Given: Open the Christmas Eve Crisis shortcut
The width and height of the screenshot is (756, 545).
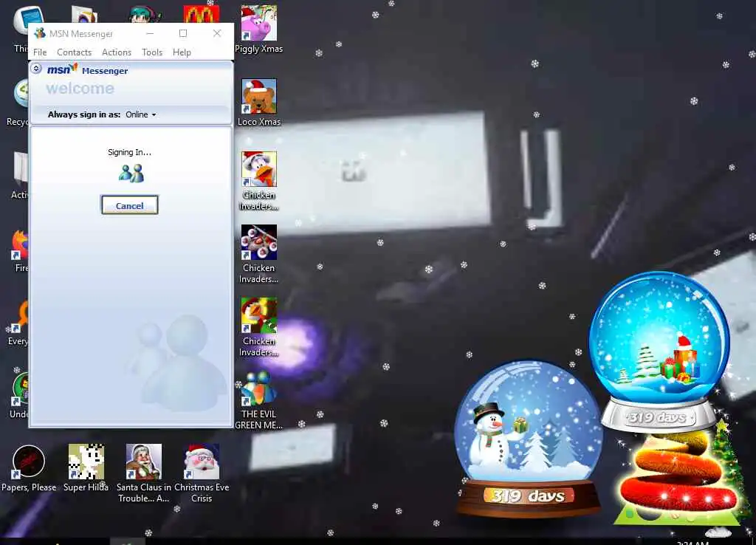Looking at the screenshot, I should coord(202,473).
